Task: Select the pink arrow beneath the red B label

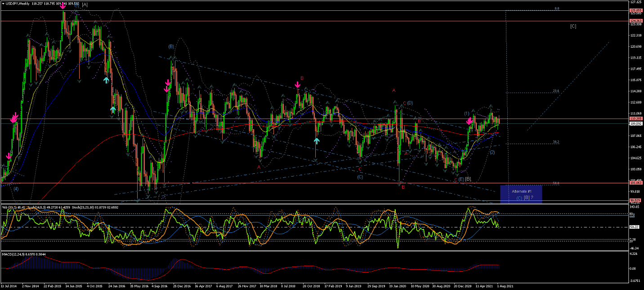Action: click(297, 85)
